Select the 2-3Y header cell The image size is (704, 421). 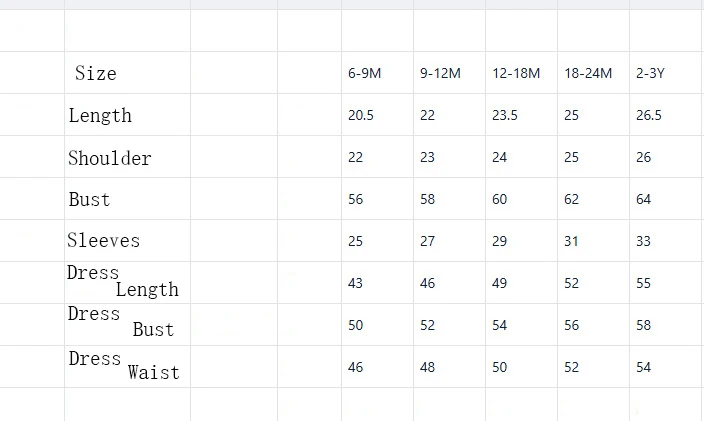649,74
